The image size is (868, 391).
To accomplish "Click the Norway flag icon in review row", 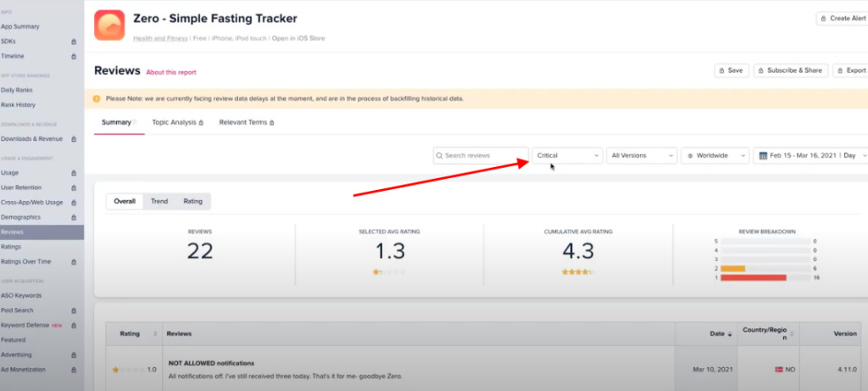I will 778,370.
